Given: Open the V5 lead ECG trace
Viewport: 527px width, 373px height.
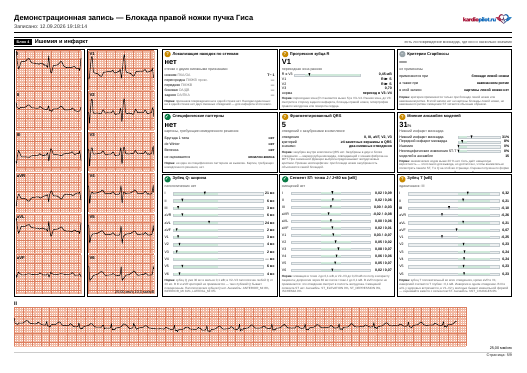Looking at the screenshot, I should [x=122, y=234].
